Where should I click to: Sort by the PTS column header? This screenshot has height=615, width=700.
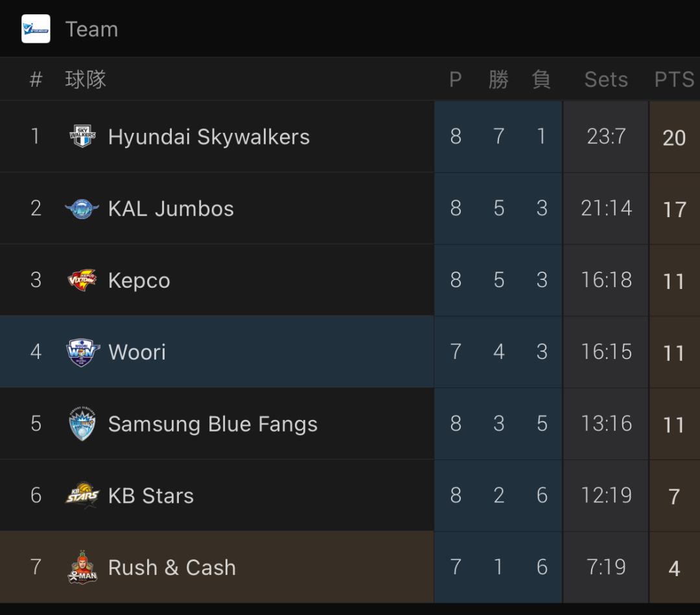pyautogui.click(x=674, y=80)
